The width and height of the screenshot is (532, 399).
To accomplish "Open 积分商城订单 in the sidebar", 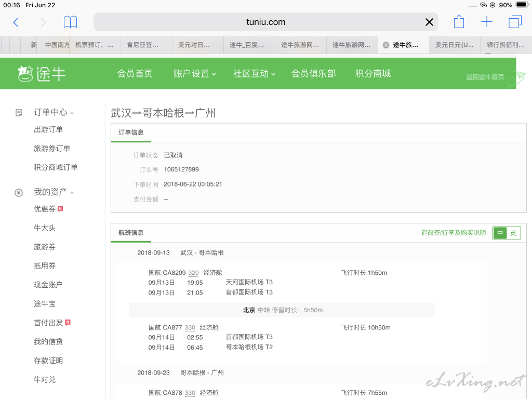I will [x=56, y=167].
